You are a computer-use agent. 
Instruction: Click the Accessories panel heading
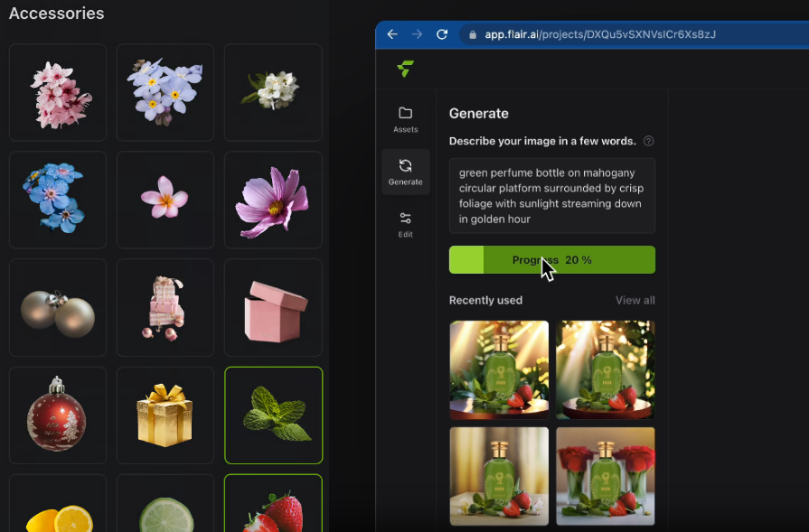coord(57,14)
